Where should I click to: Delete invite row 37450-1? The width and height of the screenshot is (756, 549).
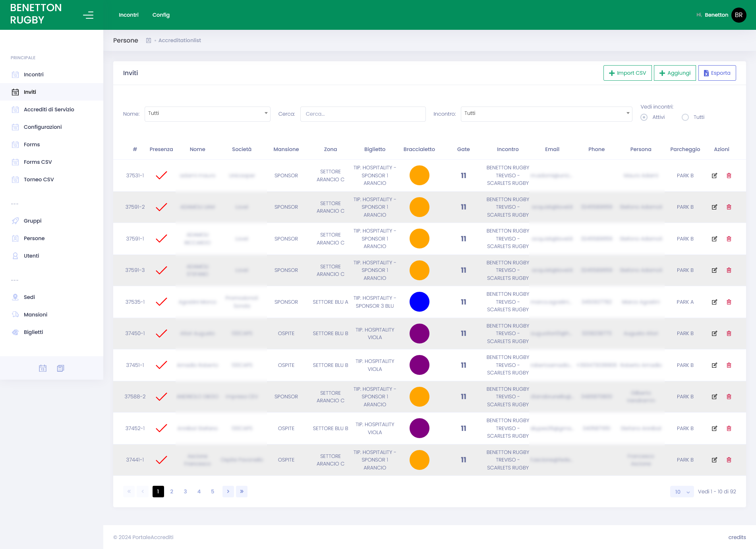pos(729,334)
